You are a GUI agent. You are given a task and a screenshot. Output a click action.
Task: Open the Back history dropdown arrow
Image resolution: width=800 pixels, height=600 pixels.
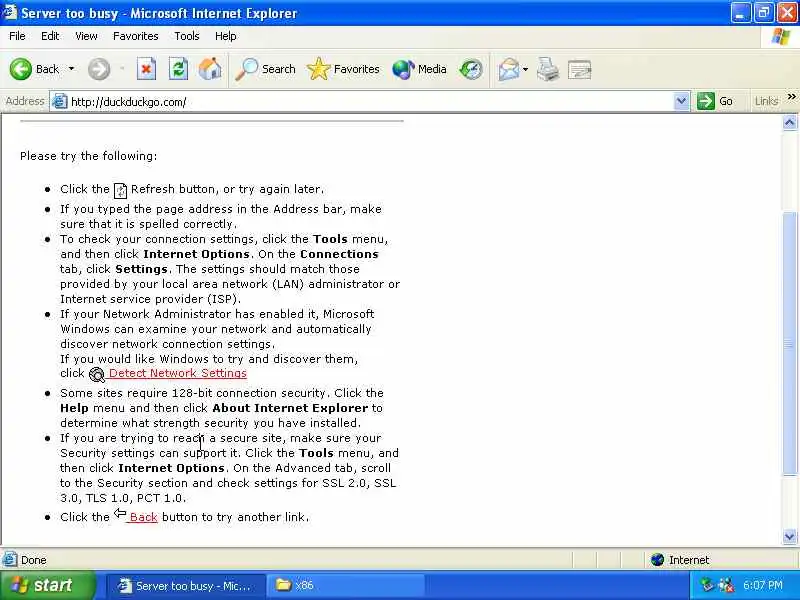tap(71, 69)
